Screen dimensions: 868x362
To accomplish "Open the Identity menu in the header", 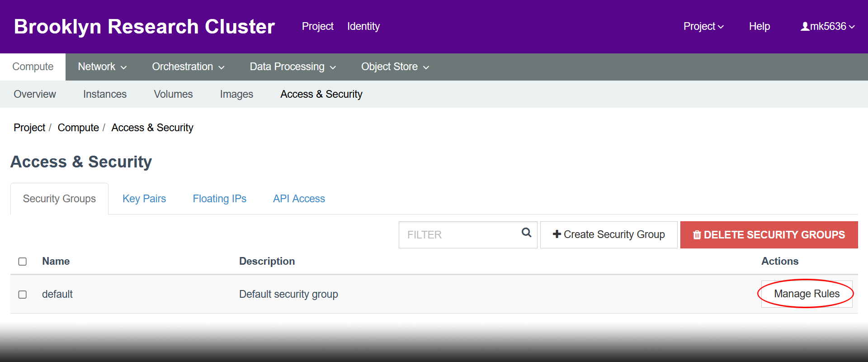I will tap(363, 27).
